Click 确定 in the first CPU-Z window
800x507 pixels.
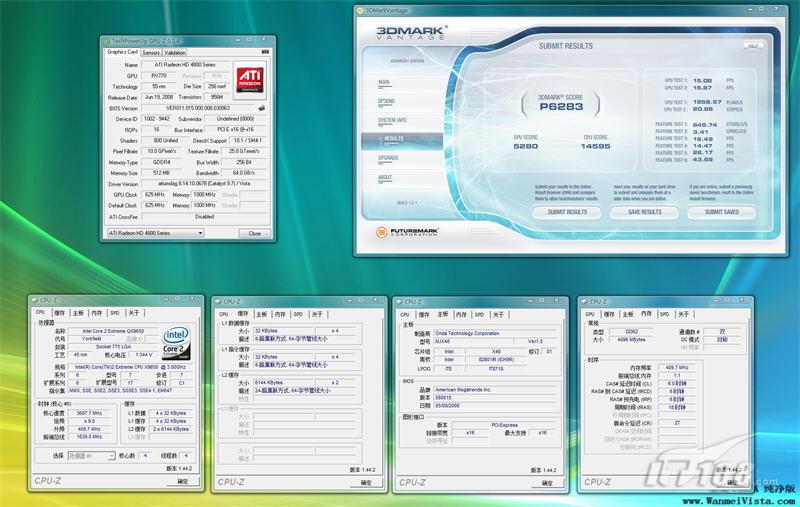point(183,481)
